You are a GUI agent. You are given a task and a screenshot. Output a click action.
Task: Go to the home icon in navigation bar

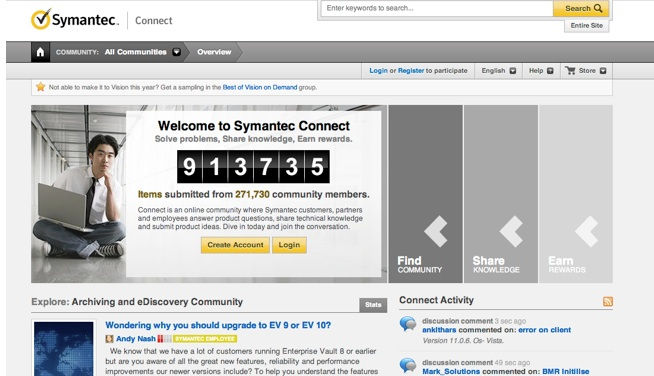(40, 52)
